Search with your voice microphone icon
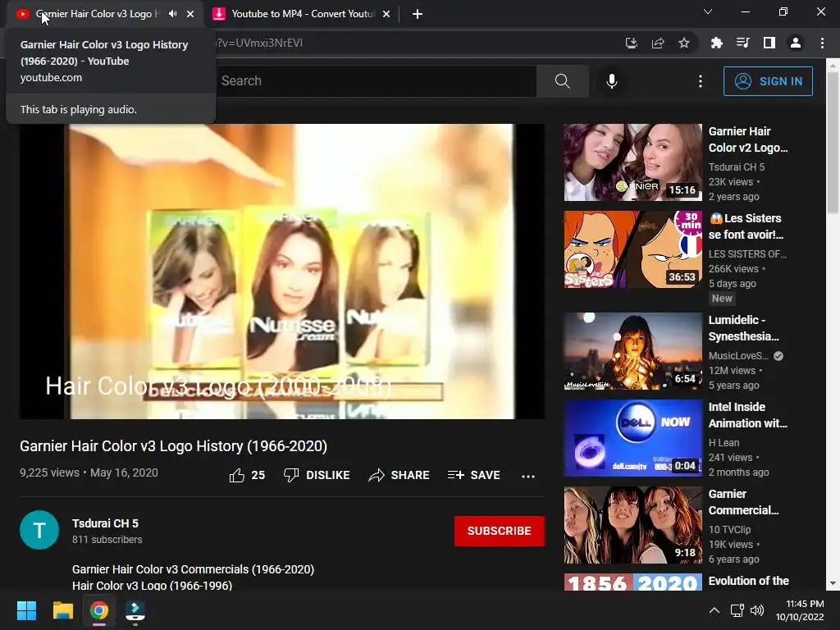Screen dimensions: 840x630 (612, 81)
